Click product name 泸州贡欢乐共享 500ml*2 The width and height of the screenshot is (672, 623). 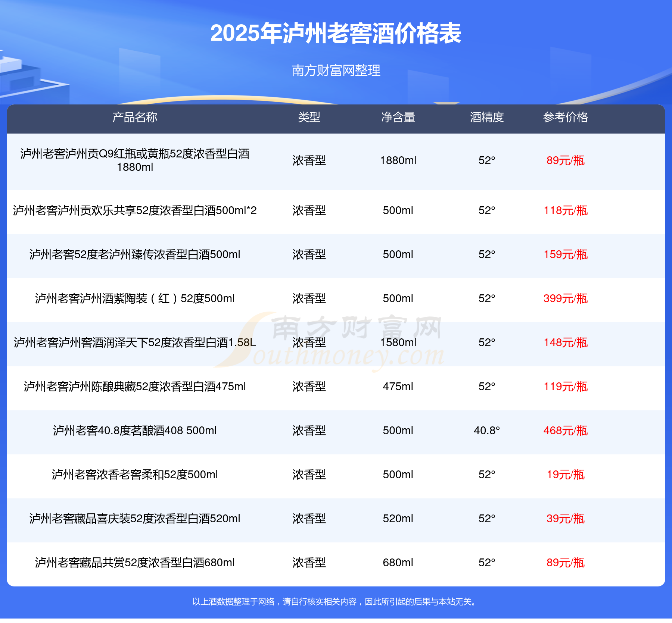click(135, 210)
